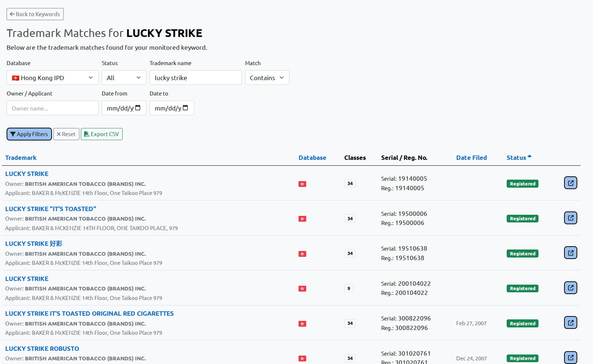Screen dimensions: 593x364
Task: Sort results by Trademark column
Action: click(x=21, y=158)
